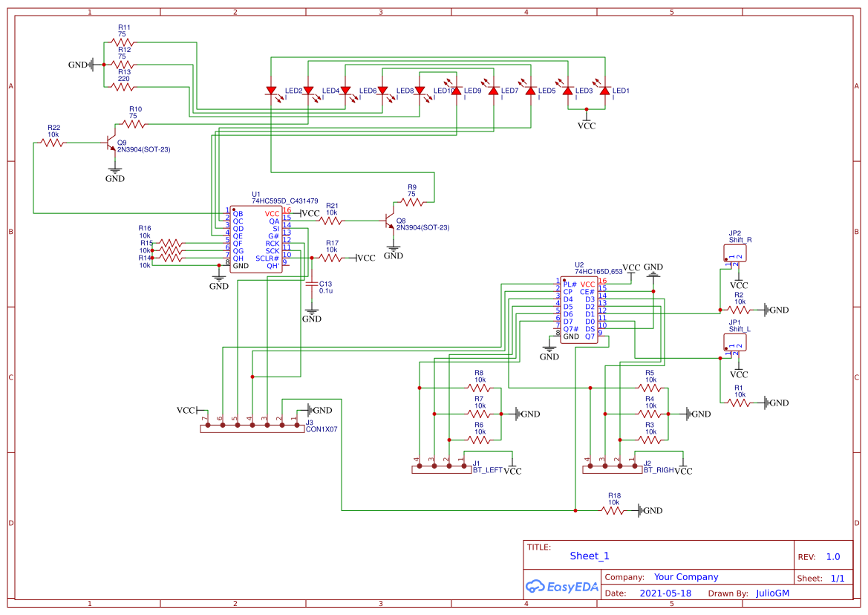This screenshot has height=615, width=868.
Task: Select transistor Q9 symbol
Action: (x=111, y=143)
